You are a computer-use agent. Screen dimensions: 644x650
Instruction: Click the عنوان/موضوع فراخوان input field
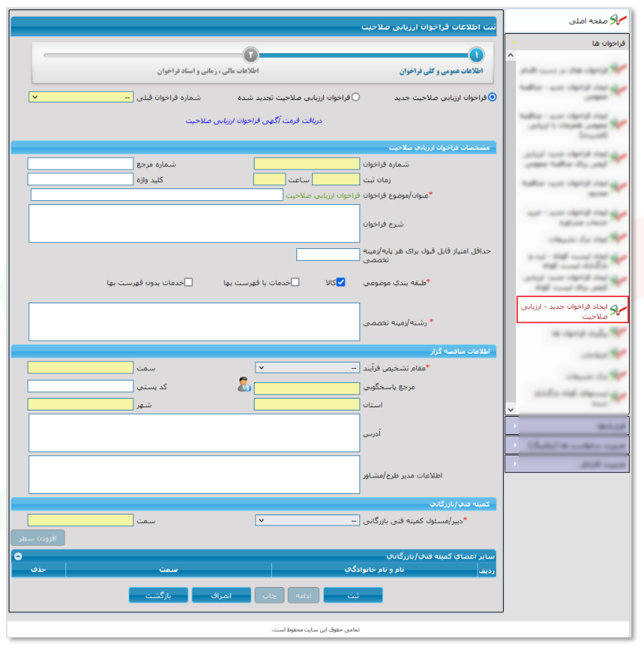click(157, 195)
